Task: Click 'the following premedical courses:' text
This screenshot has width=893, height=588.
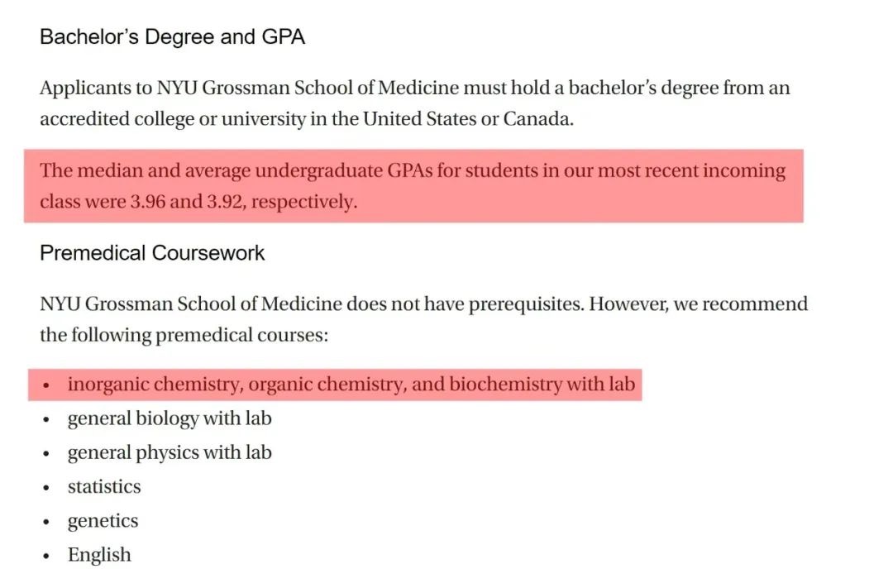Action: (x=184, y=335)
